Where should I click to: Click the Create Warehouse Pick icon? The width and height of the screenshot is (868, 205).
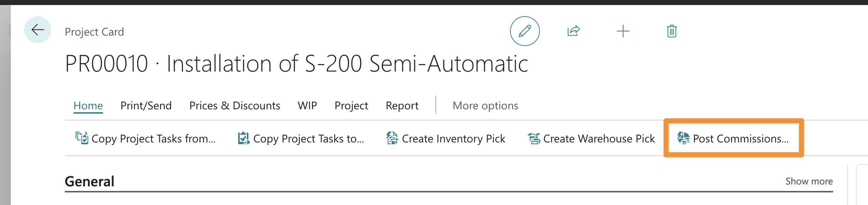[x=534, y=138]
